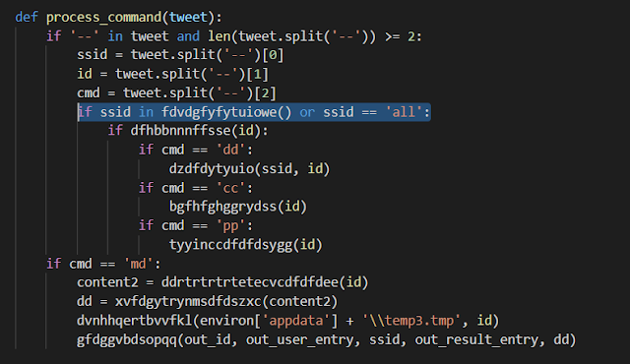Click the dzdfdytyuio(ssid, id) call
630x364 pixels.
(x=249, y=169)
